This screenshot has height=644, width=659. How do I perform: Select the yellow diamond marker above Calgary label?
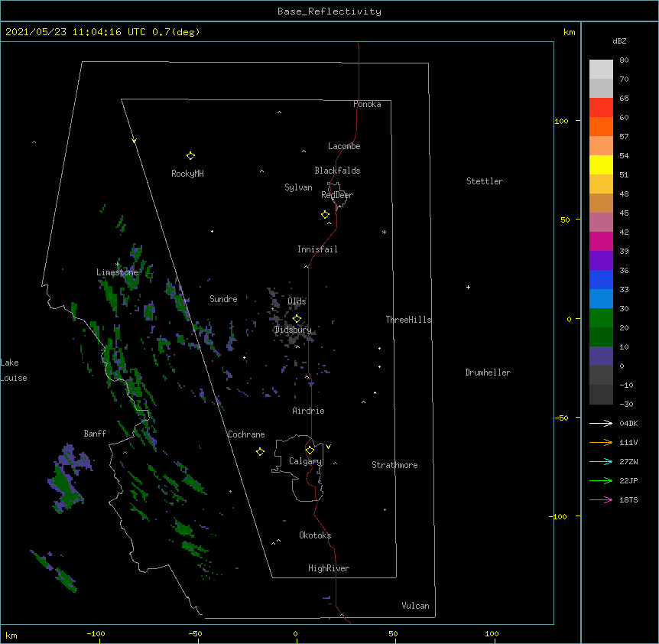310,450
